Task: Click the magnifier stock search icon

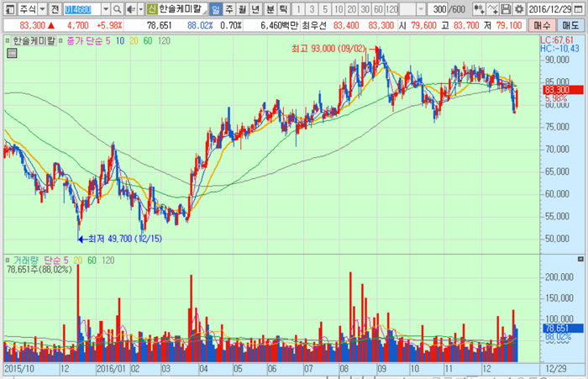Action: 117,8
